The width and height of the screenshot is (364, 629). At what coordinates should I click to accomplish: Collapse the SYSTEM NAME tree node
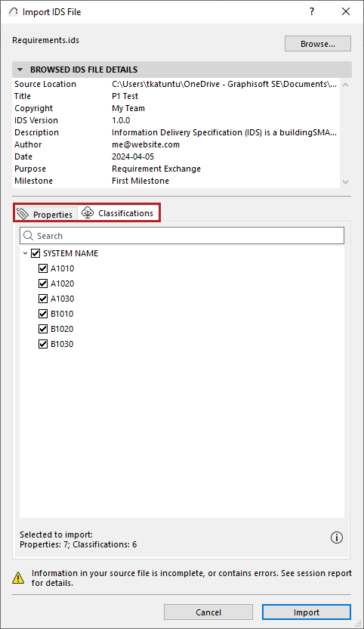[25, 253]
